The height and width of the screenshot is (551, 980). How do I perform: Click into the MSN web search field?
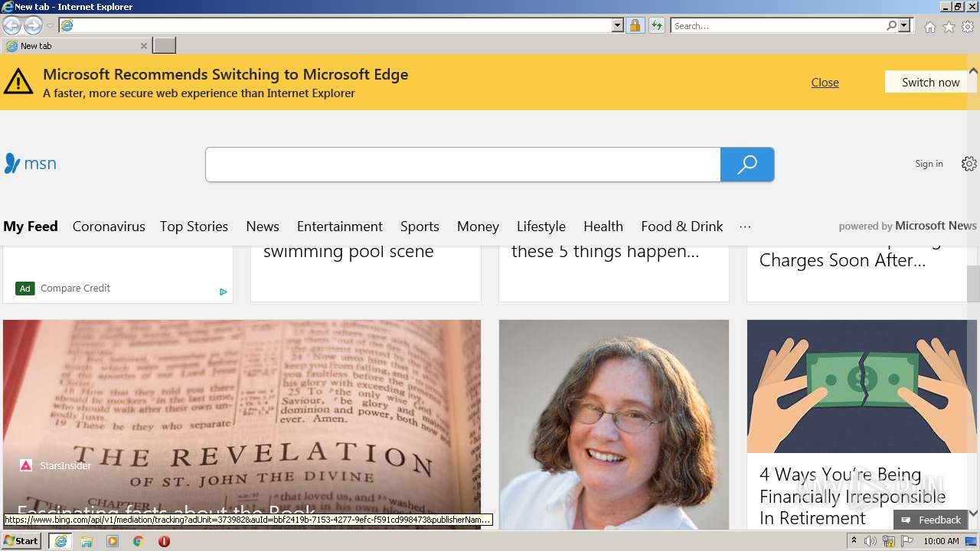[x=462, y=165]
